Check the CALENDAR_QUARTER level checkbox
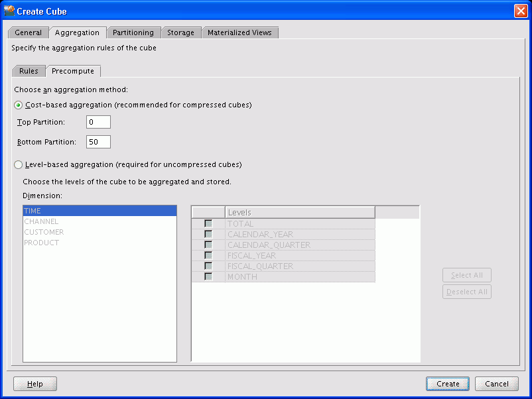This screenshot has width=532, height=399. (x=208, y=245)
